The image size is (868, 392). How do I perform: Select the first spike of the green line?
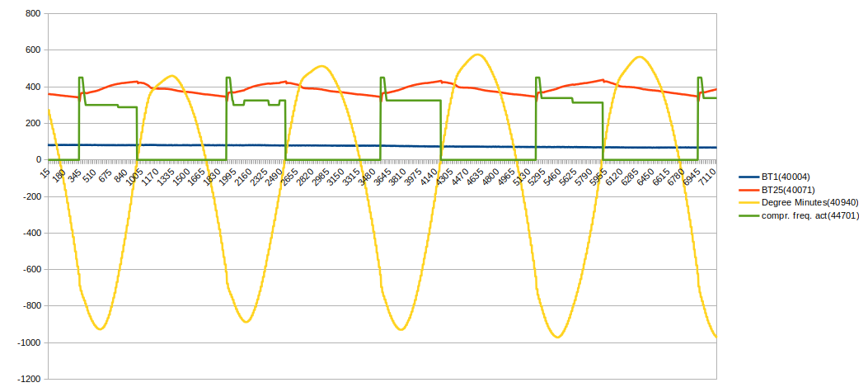click(80, 78)
